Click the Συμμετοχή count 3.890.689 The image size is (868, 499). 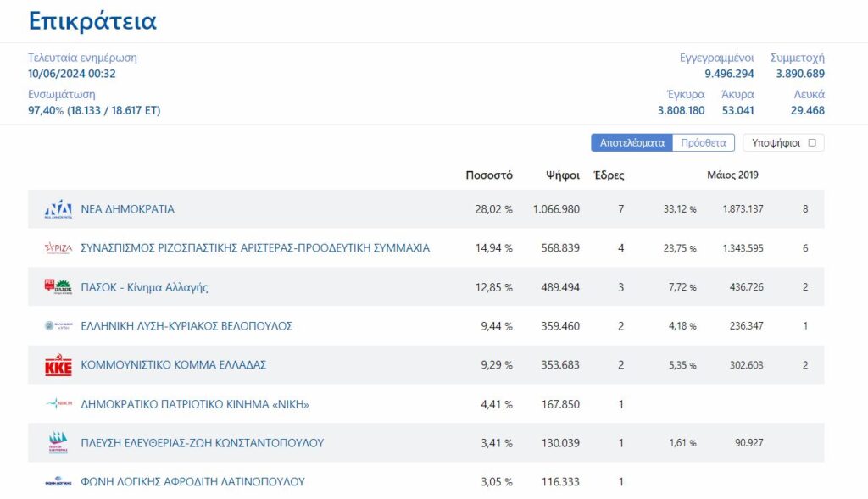point(800,74)
